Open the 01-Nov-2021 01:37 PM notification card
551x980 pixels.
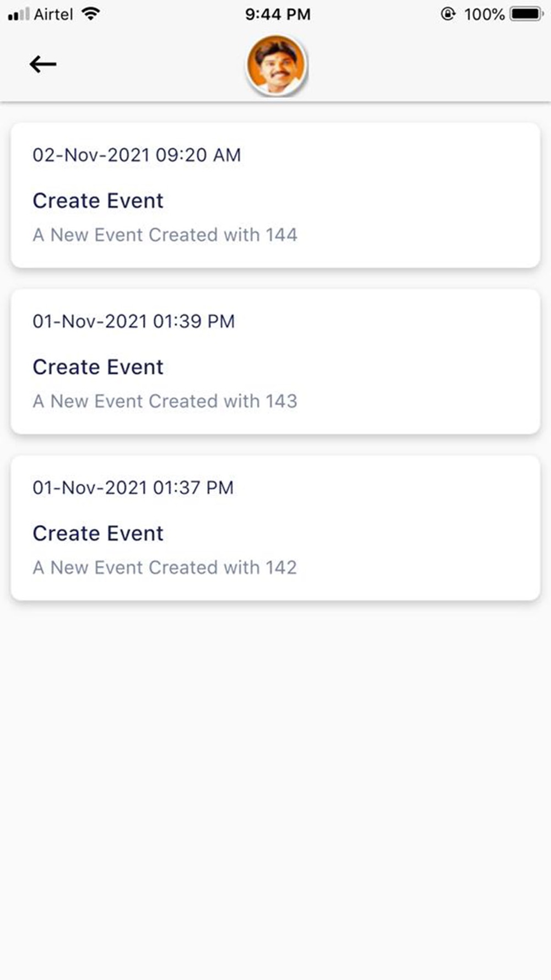(275, 528)
